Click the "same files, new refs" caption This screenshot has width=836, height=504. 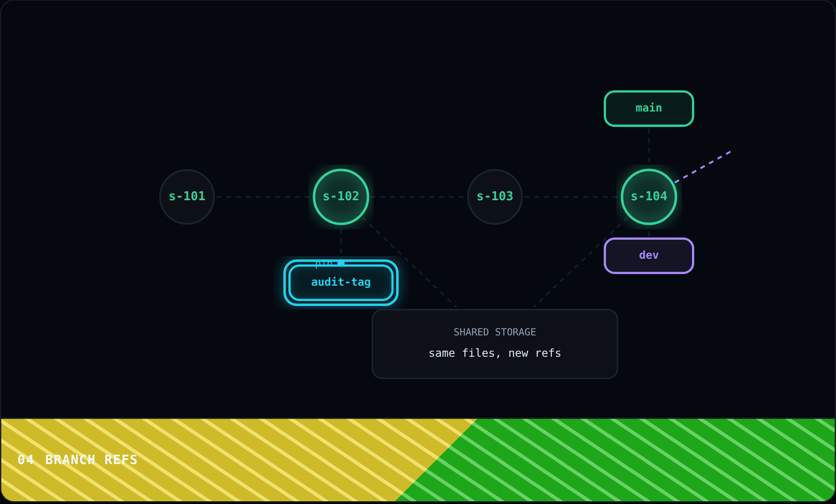click(x=495, y=353)
